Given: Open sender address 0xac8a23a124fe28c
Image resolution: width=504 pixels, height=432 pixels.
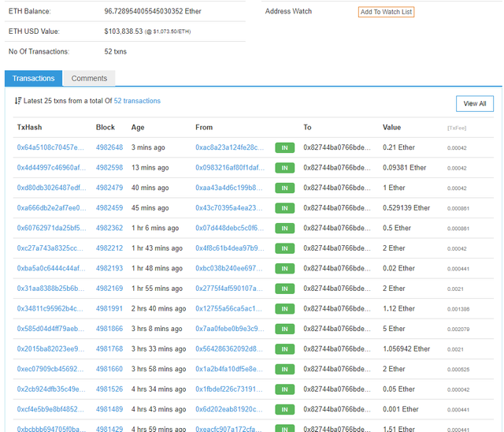Looking at the screenshot, I should (x=229, y=147).
